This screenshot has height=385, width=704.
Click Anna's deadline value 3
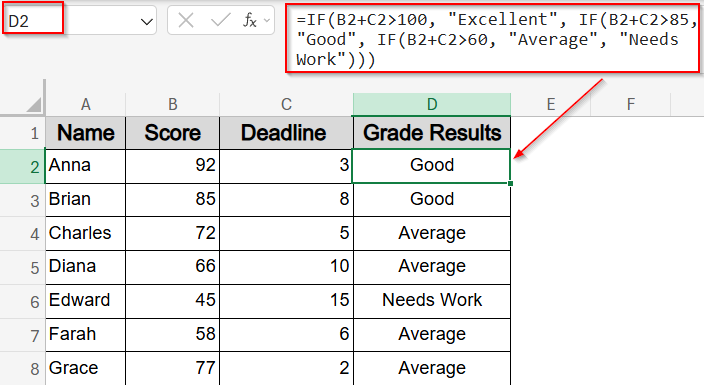pyautogui.click(x=286, y=166)
